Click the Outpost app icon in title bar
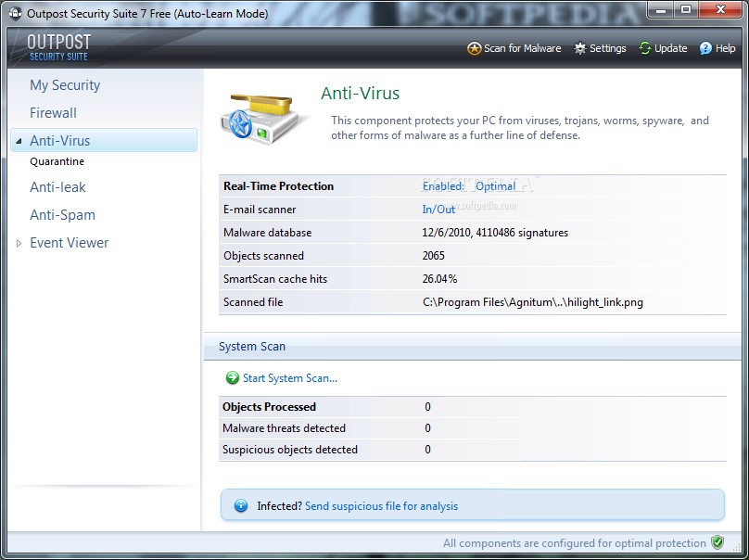Viewport: 749px width, 560px height. pyautogui.click(x=15, y=13)
